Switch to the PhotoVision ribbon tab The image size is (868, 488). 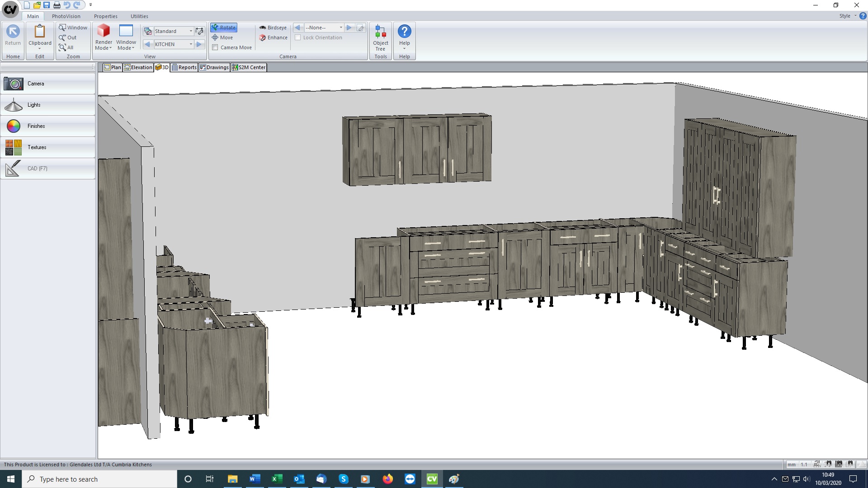(x=66, y=16)
